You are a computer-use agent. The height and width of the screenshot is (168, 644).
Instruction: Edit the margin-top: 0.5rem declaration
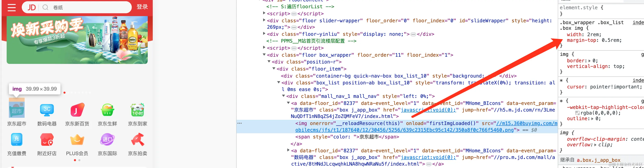(594, 40)
